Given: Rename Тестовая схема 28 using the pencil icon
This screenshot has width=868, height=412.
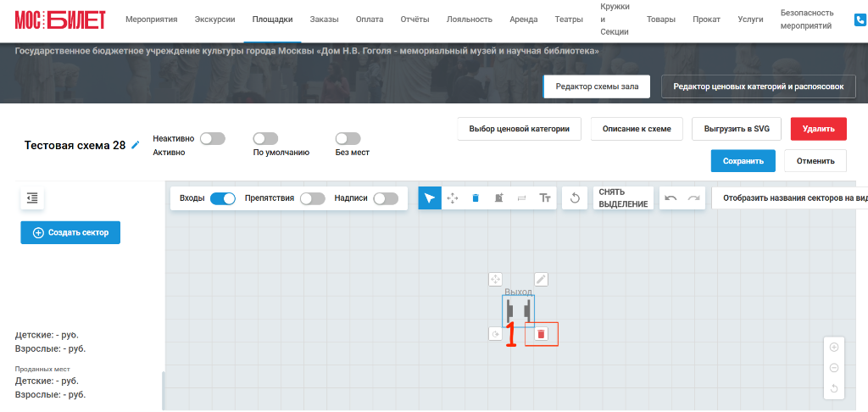Looking at the screenshot, I should pyautogui.click(x=136, y=145).
